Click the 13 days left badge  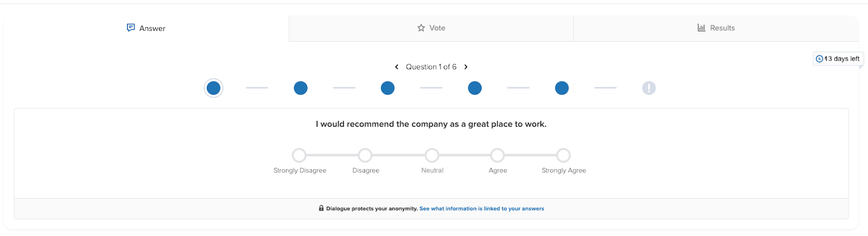pyautogui.click(x=839, y=59)
